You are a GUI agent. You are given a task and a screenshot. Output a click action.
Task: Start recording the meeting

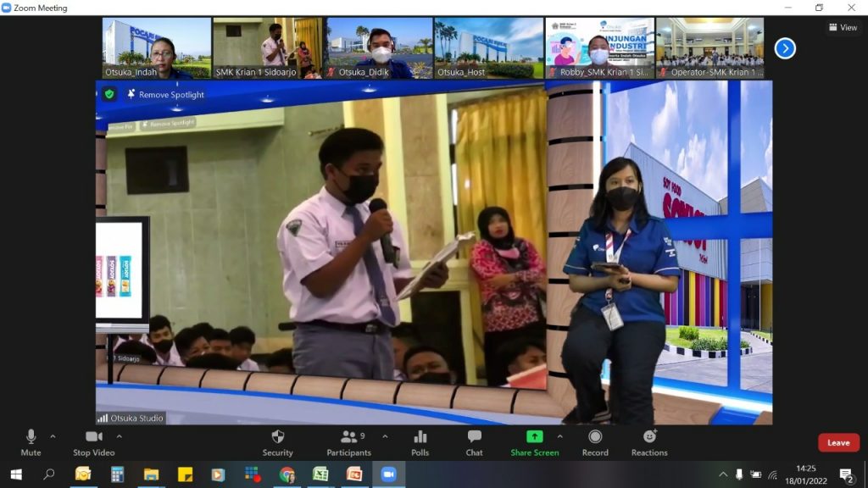(x=595, y=442)
